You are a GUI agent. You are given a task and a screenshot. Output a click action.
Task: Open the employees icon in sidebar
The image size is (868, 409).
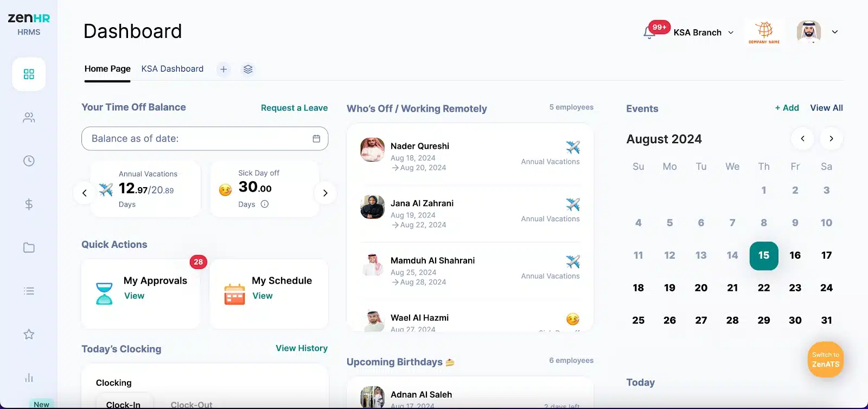pyautogui.click(x=29, y=117)
